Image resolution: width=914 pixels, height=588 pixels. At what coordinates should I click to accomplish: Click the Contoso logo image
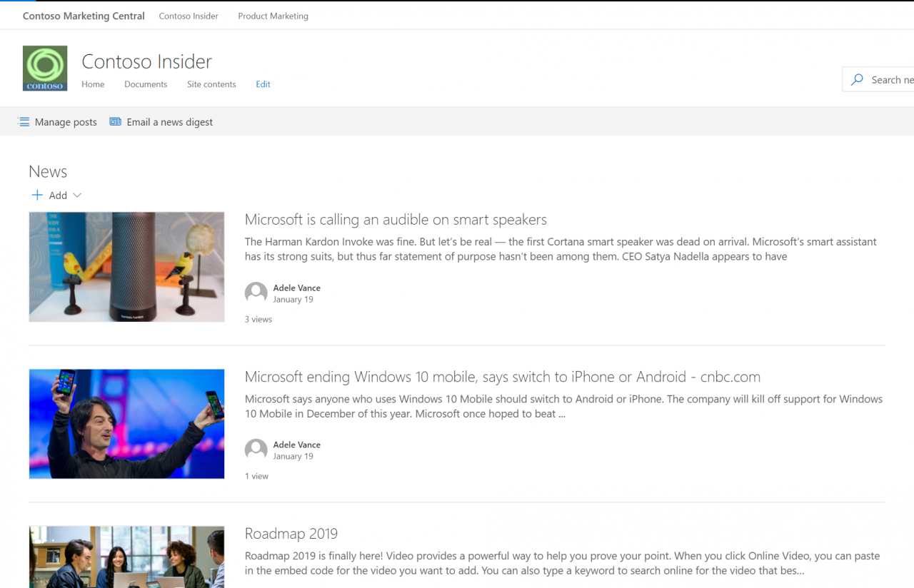click(x=45, y=69)
